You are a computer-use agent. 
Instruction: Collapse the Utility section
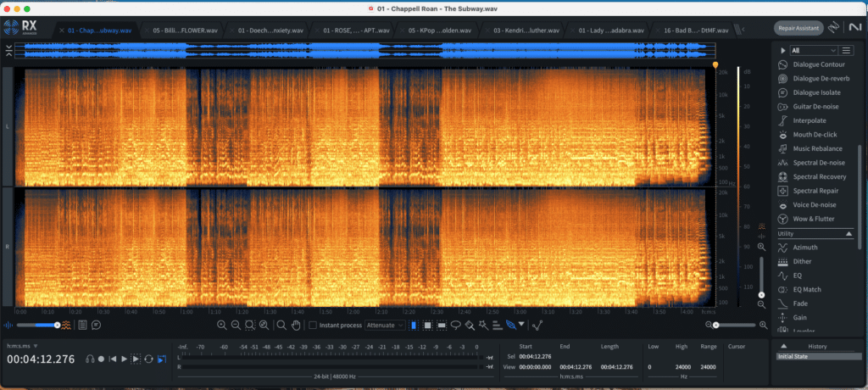(849, 234)
